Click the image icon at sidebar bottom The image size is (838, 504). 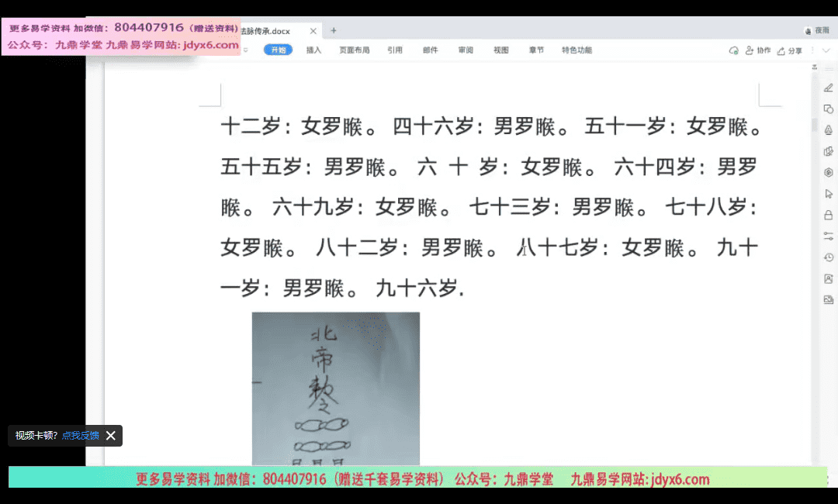pos(828,300)
